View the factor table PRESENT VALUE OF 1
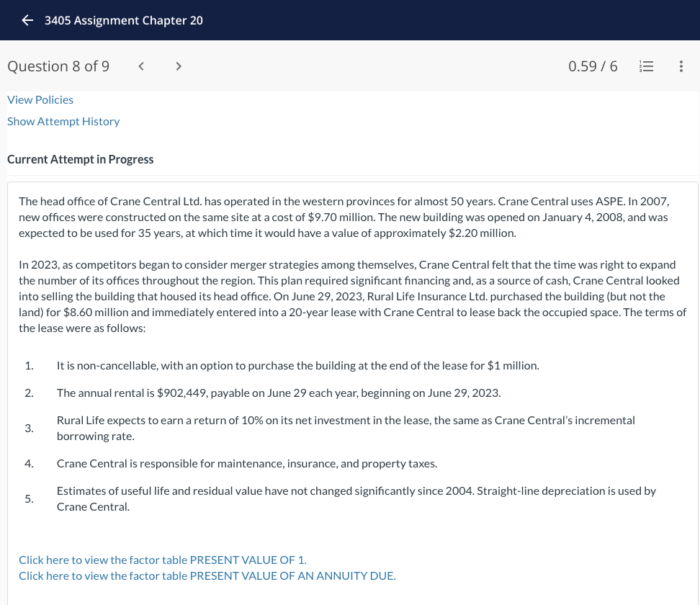Screen dimensions: 700x605 (162, 560)
